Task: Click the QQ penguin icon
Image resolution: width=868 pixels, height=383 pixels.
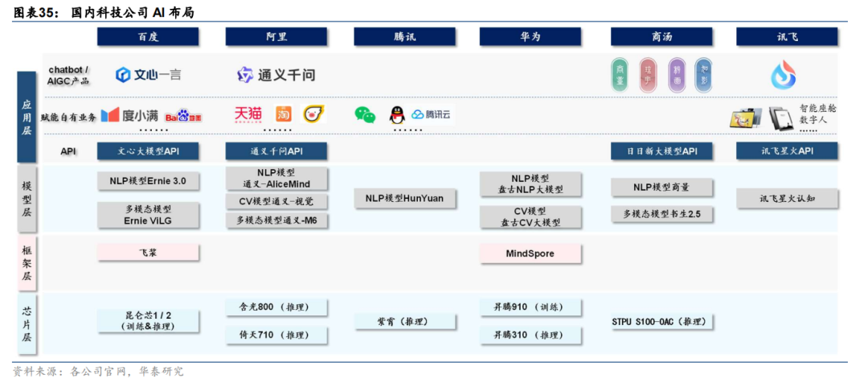Action: (396, 115)
